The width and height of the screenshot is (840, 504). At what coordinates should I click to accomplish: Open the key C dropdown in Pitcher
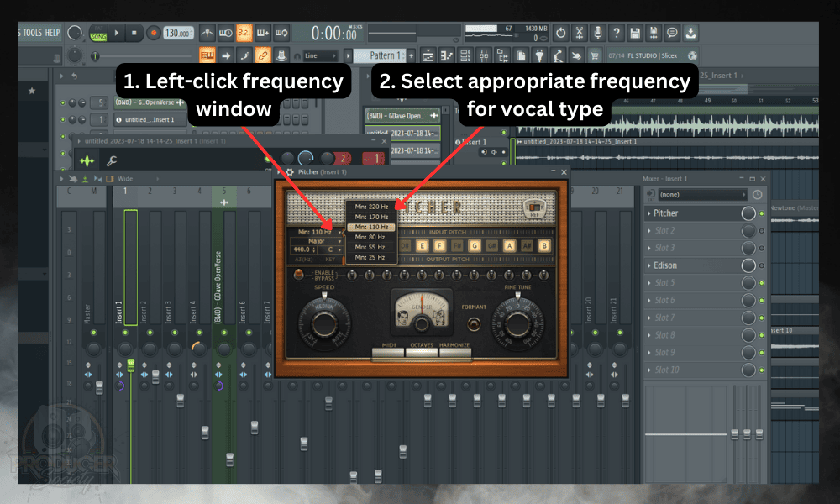pos(331,249)
